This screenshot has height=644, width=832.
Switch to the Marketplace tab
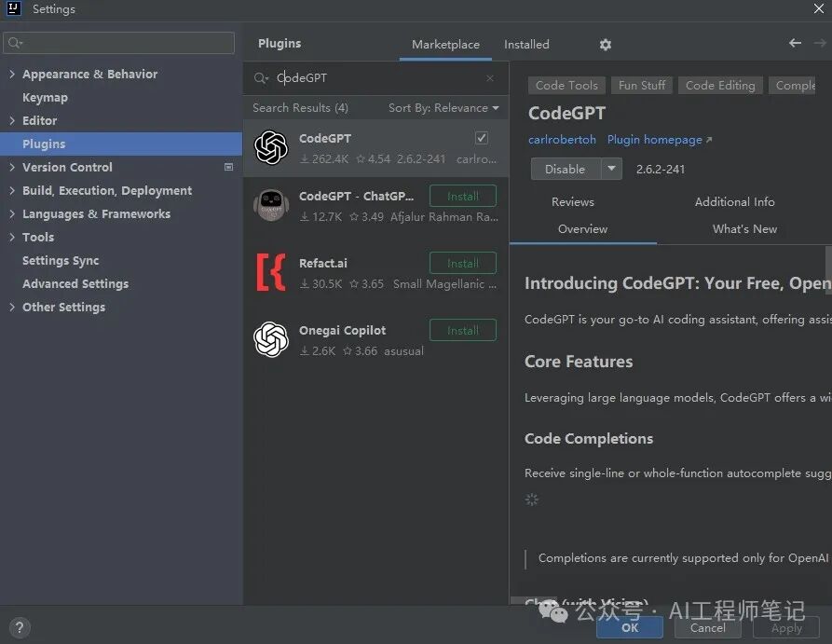tap(445, 45)
